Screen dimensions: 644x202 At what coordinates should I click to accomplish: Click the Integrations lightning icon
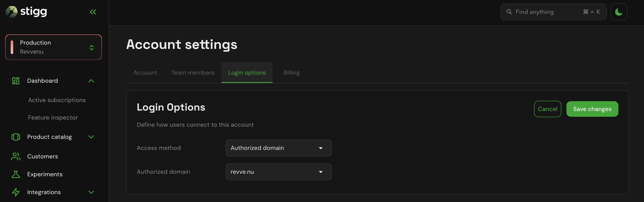[16, 192]
